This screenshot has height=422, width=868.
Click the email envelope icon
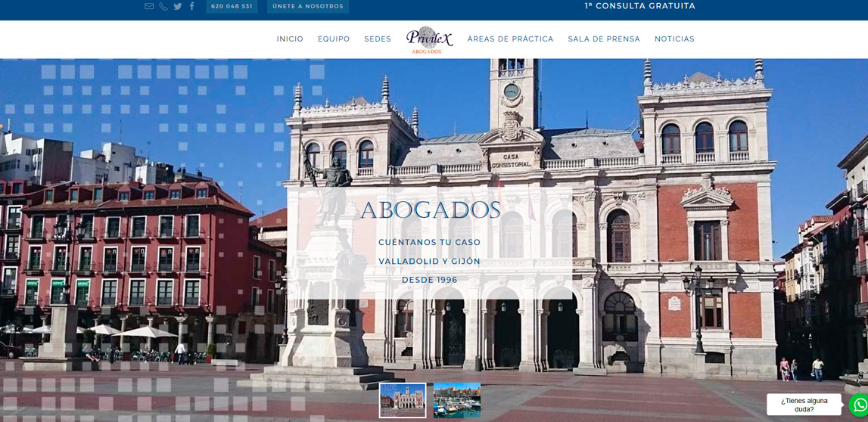[149, 6]
